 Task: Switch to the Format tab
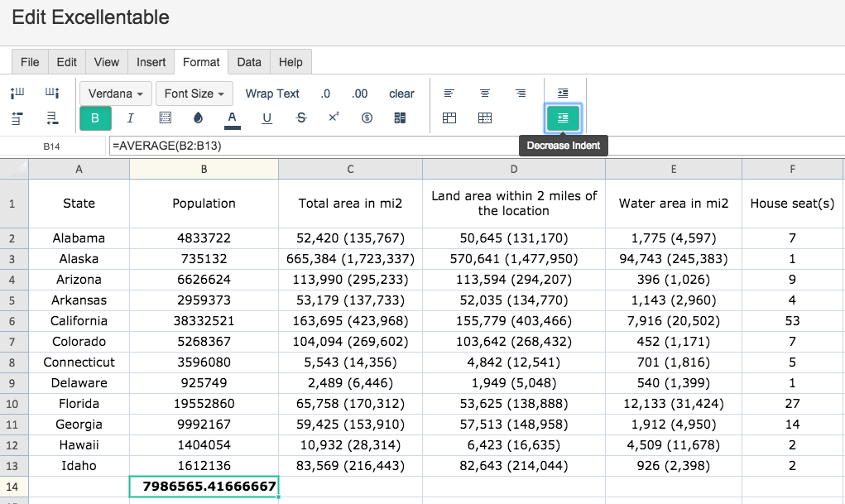pyautogui.click(x=201, y=61)
